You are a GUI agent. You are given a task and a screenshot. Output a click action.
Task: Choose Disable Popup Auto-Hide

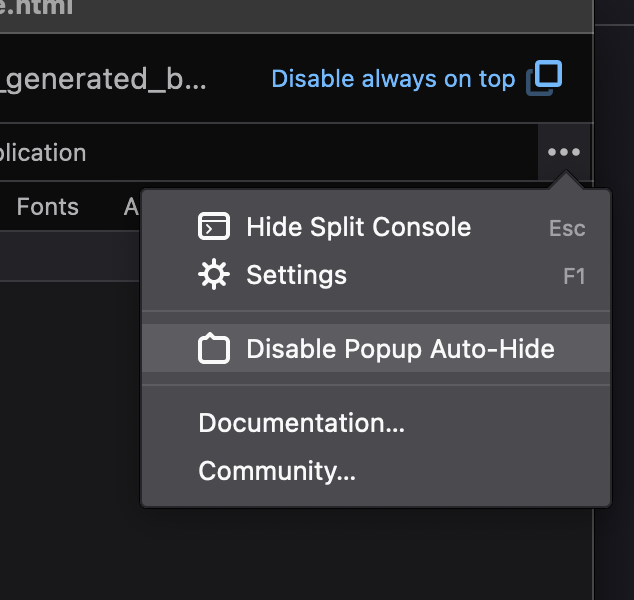point(376,348)
